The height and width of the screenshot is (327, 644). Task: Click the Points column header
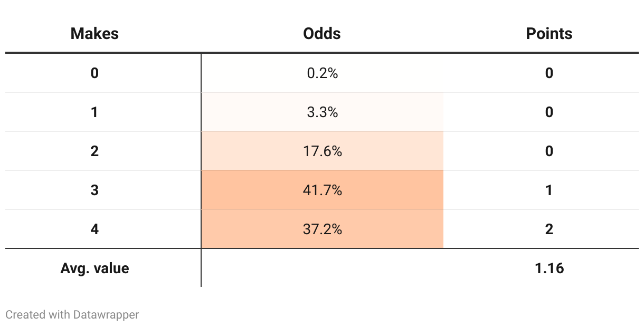[x=549, y=34]
